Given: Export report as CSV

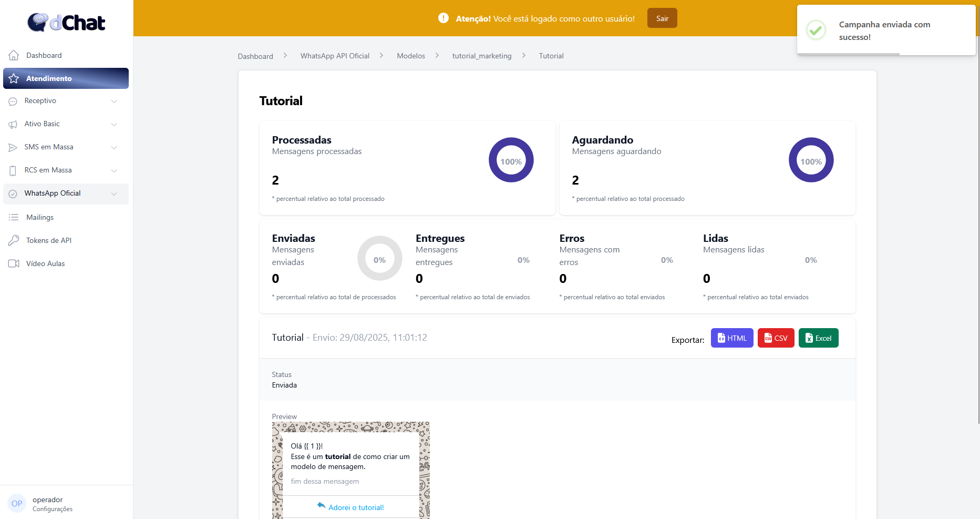Looking at the screenshot, I should (x=776, y=338).
